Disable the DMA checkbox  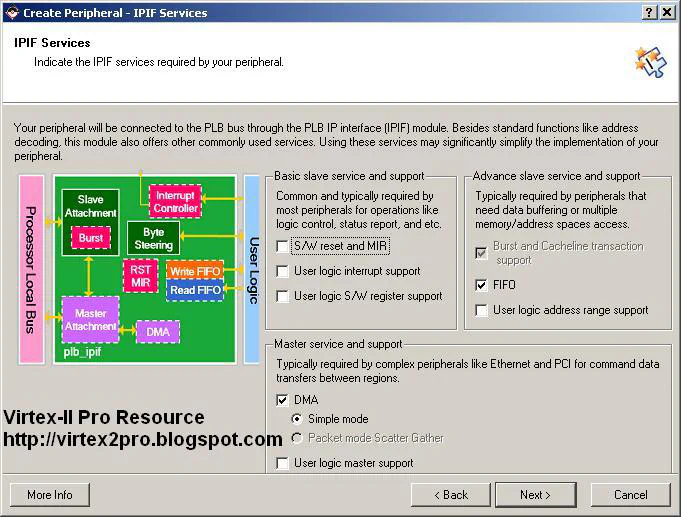click(283, 399)
